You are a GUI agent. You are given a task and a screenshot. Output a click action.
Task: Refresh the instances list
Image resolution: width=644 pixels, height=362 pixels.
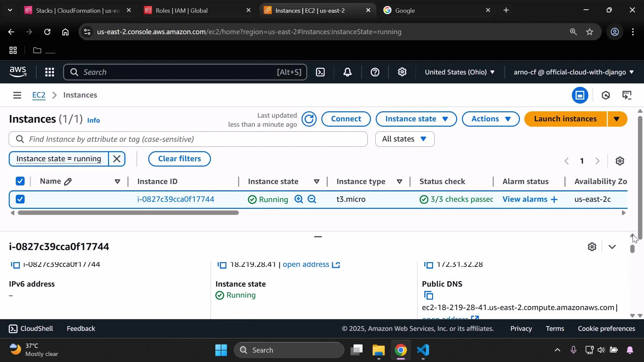(x=309, y=119)
